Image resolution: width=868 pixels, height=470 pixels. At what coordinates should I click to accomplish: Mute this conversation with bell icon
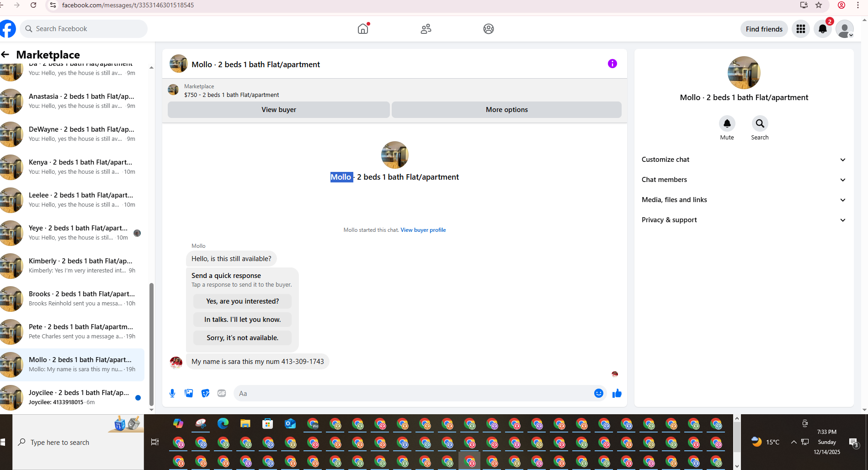point(727,123)
